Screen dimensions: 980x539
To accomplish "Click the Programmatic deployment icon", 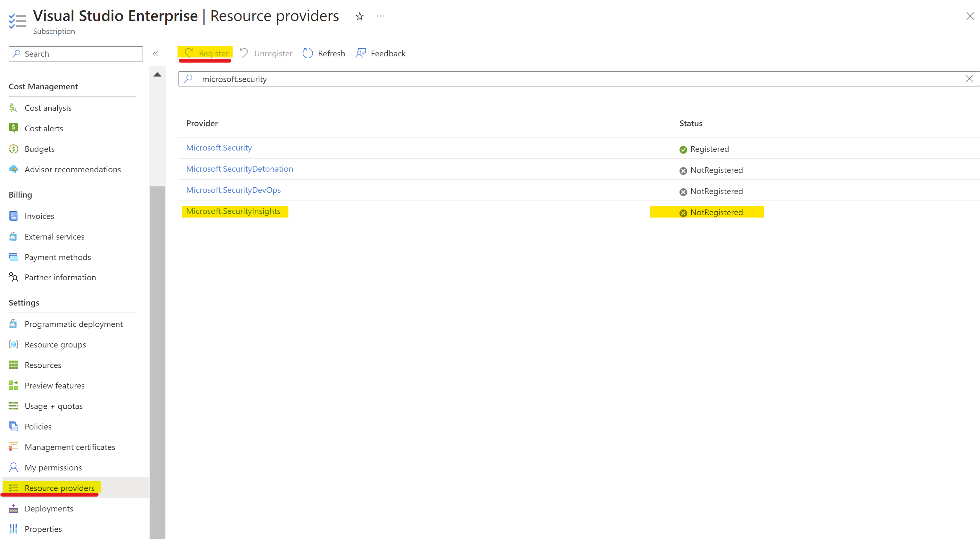I will tap(13, 324).
